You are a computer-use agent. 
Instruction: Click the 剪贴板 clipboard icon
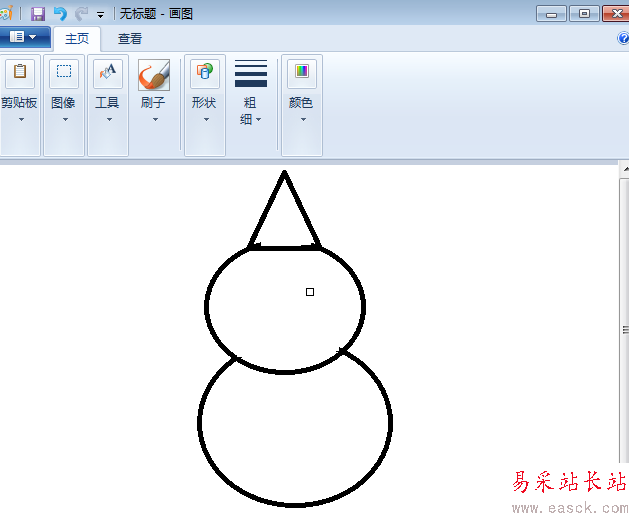tap(20, 73)
